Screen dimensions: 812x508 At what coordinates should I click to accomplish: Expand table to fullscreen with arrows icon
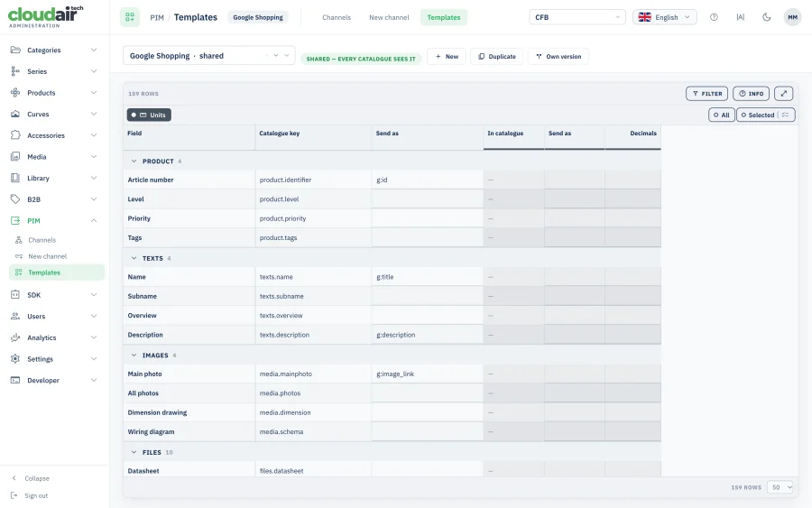[783, 94]
